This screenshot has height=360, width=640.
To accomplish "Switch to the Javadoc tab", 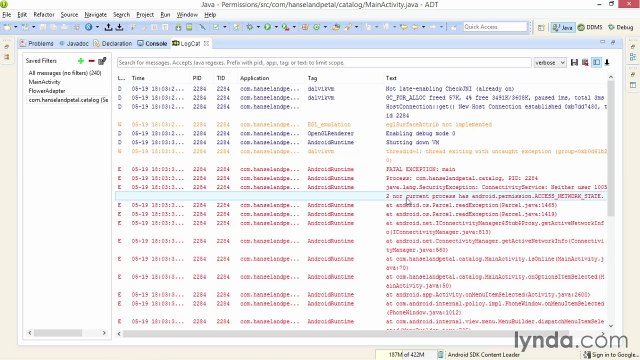I will 74,43.
